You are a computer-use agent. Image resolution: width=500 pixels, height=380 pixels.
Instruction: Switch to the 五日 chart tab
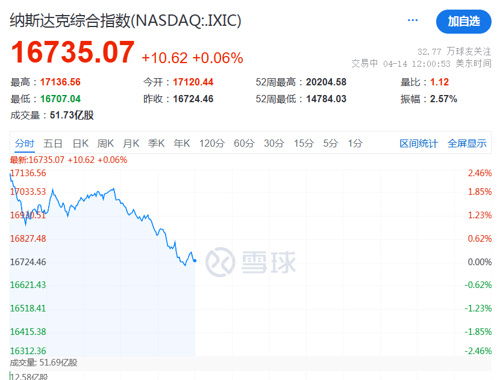coord(53,144)
